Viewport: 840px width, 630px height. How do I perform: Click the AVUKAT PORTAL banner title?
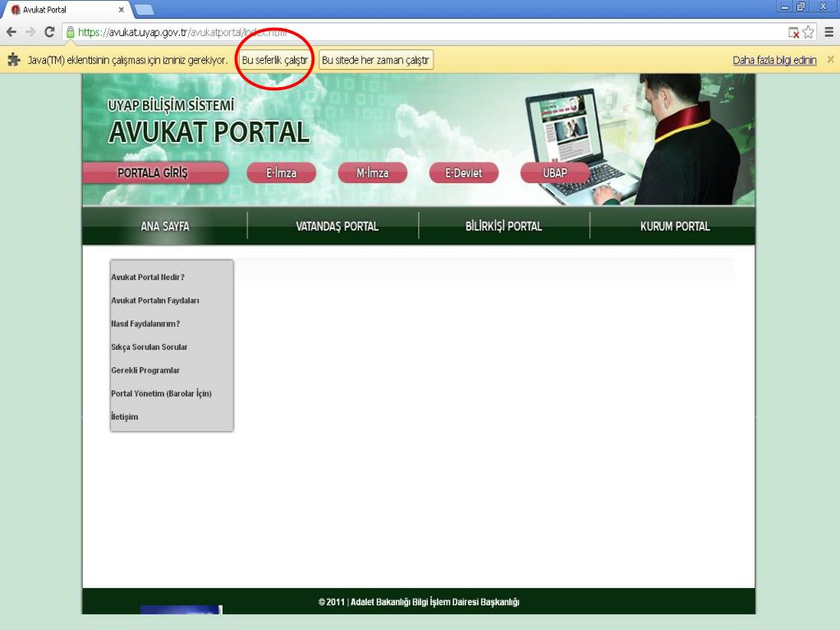click(209, 132)
